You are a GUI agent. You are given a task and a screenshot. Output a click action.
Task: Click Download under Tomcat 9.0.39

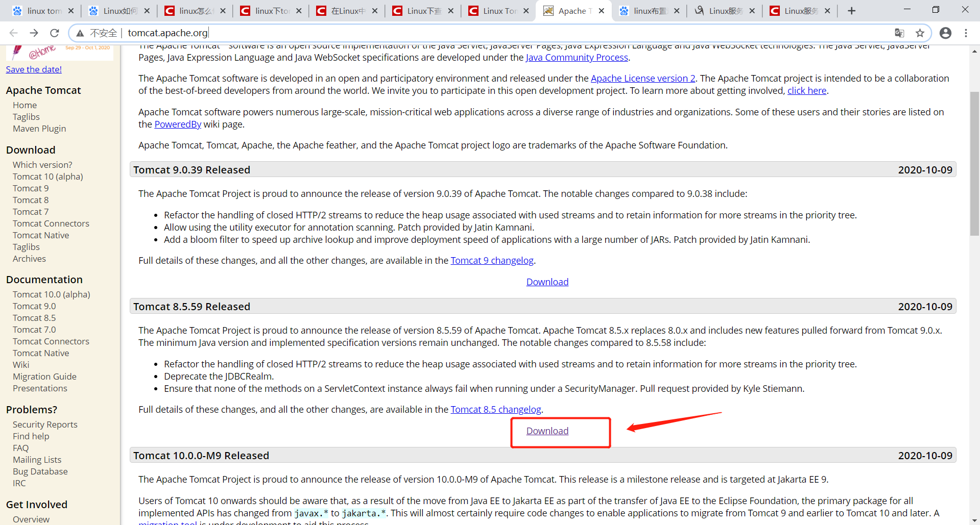(x=547, y=282)
